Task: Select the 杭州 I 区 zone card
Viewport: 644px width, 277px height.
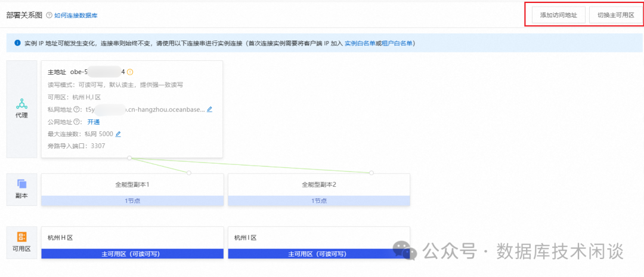Action: [x=318, y=242]
